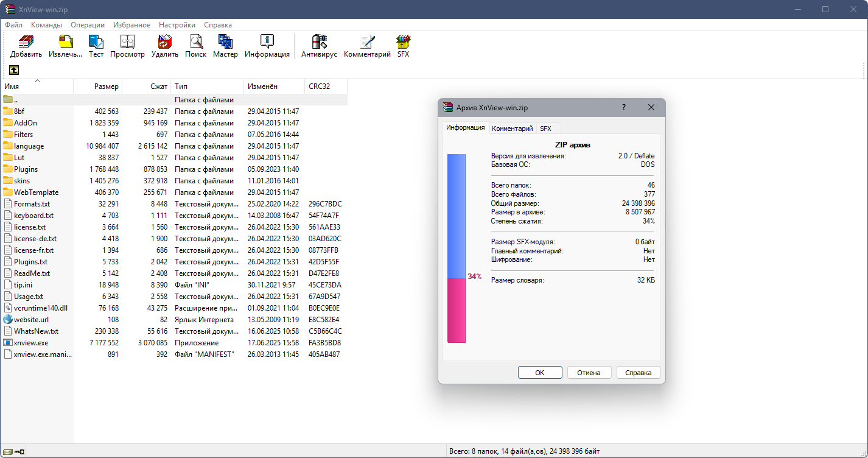Open the Справка menu

coord(218,25)
